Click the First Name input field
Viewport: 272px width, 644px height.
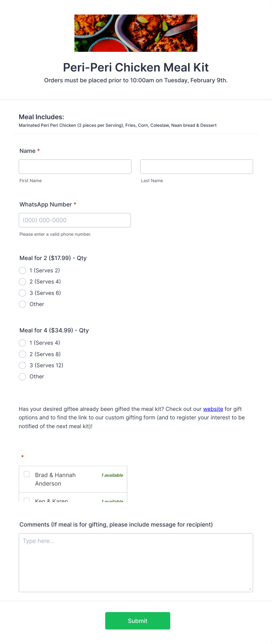[75, 166]
